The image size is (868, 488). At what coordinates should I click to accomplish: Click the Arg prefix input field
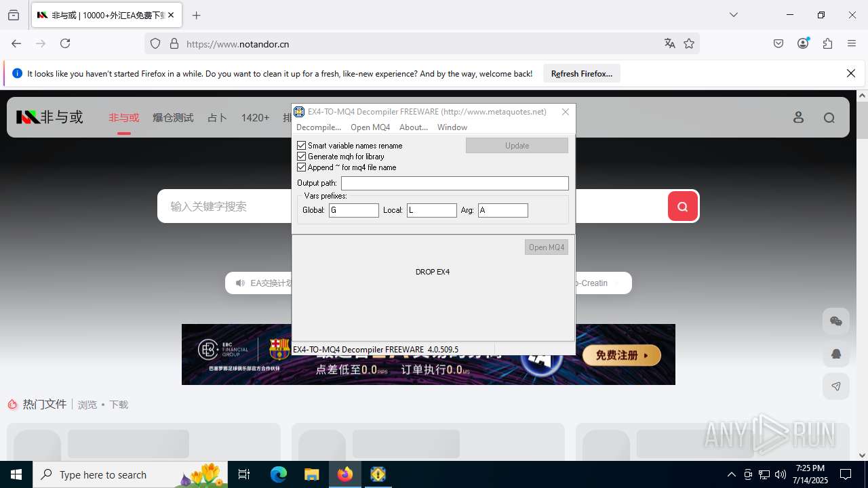tap(503, 210)
